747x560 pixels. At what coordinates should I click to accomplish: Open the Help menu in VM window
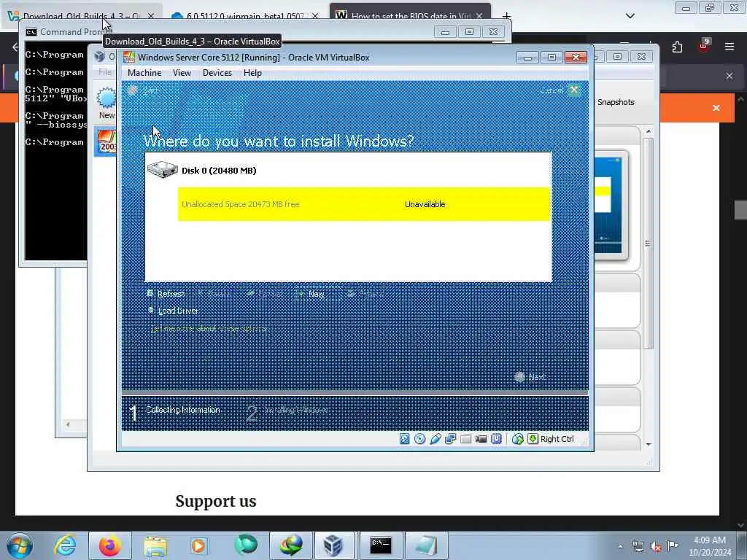coord(252,73)
